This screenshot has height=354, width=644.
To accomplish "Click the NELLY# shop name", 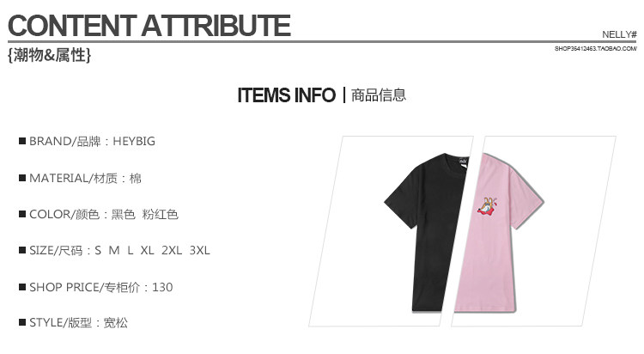I will click(619, 34).
